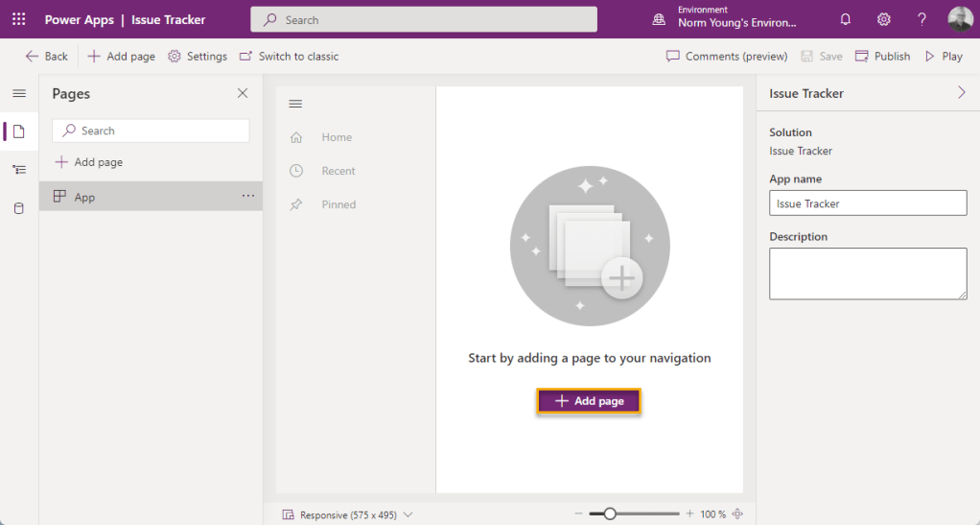This screenshot has height=525, width=980.
Task: Click Switch to classic
Action: (290, 57)
